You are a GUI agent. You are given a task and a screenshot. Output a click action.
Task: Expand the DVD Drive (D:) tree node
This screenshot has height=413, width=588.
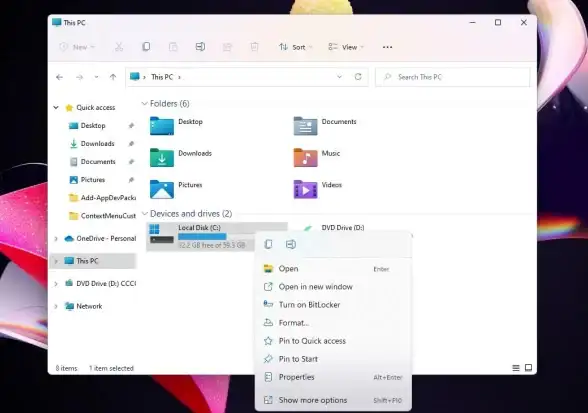[56, 284]
